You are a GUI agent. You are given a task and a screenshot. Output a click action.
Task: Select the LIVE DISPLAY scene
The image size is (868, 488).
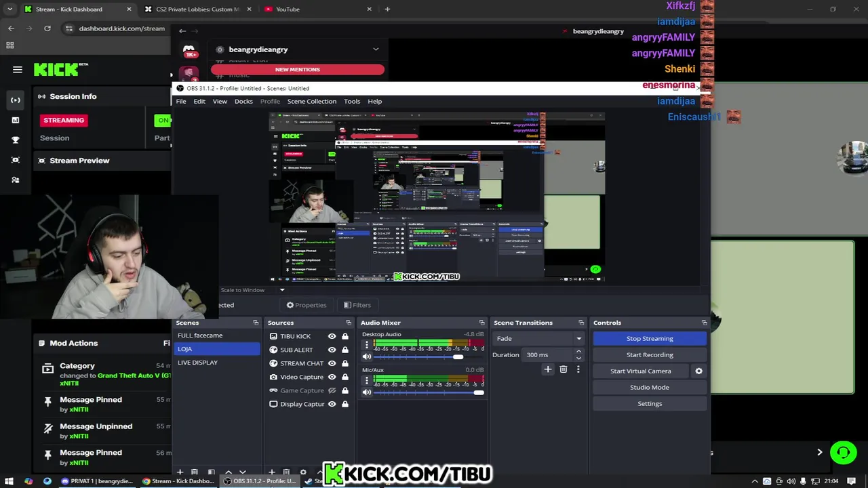pos(217,363)
